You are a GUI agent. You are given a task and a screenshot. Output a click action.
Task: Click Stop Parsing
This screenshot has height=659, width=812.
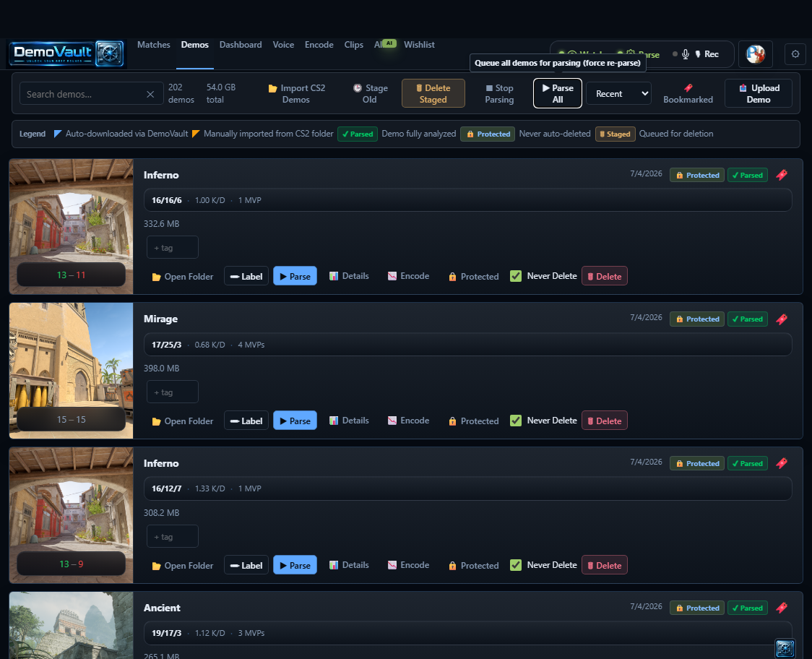point(499,94)
